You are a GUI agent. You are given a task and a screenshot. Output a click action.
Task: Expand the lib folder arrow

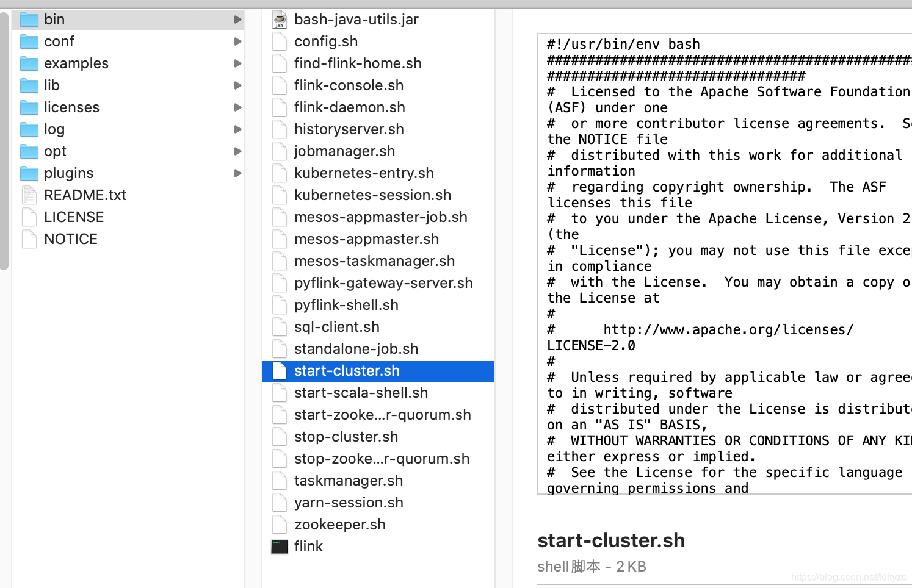pos(237,85)
